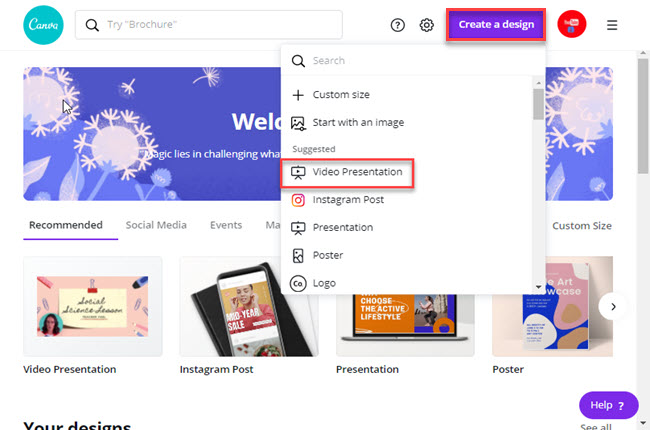Open the settings gear icon
This screenshot has height=430, width=650.
coord(427,25)
